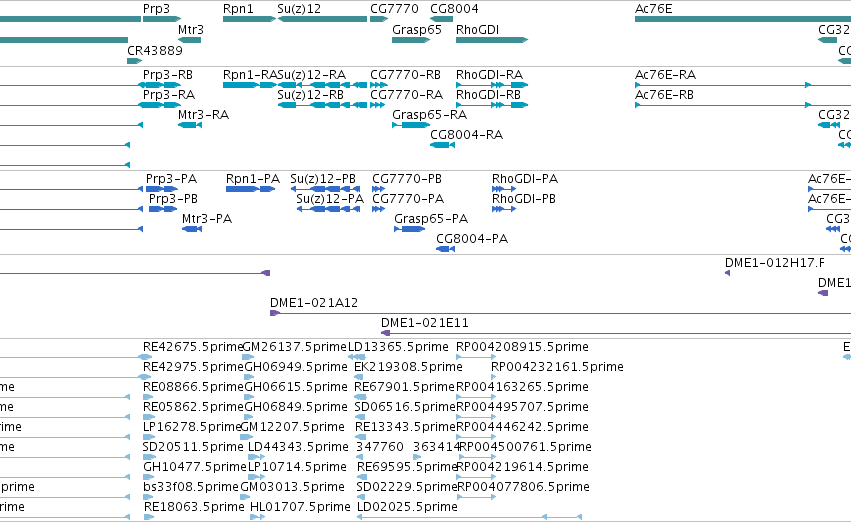The height and width of the screenshot is (522, 851).
Task: Click transcript CG7770-RB
Action: coord(379,85)
